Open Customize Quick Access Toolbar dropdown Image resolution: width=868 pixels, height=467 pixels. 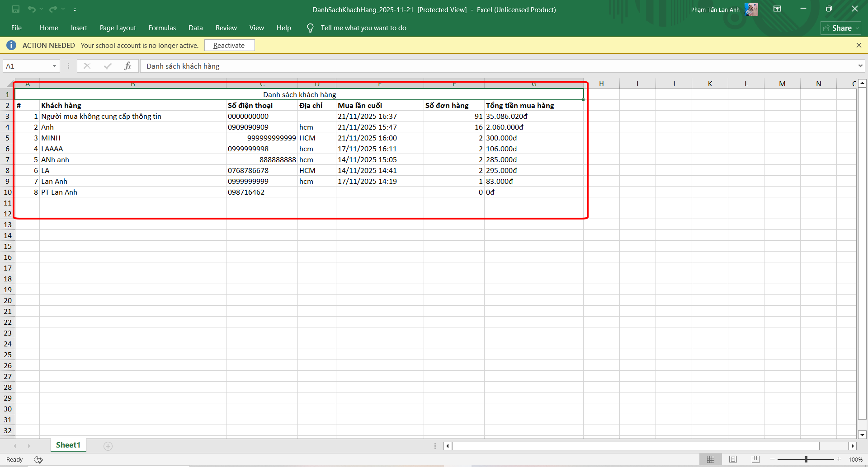coord(75,9)
